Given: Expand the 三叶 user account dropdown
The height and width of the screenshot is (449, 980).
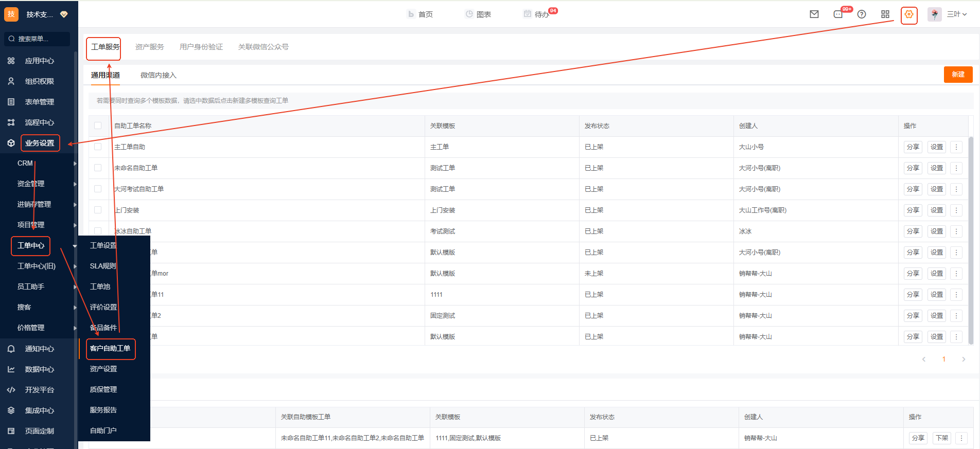Looking at the screenshot, I should [x=956, y=14].
